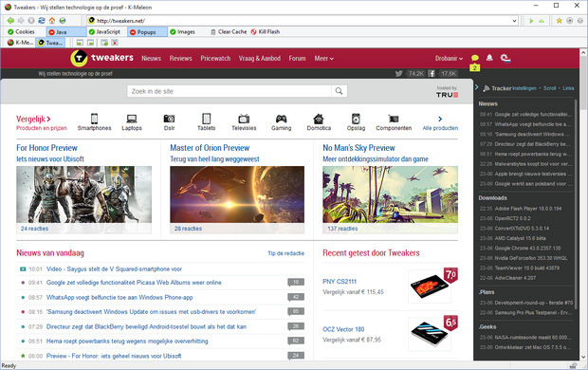Click the greyed-out Forward arrow
588x370 pixels.
pos(21,21)
